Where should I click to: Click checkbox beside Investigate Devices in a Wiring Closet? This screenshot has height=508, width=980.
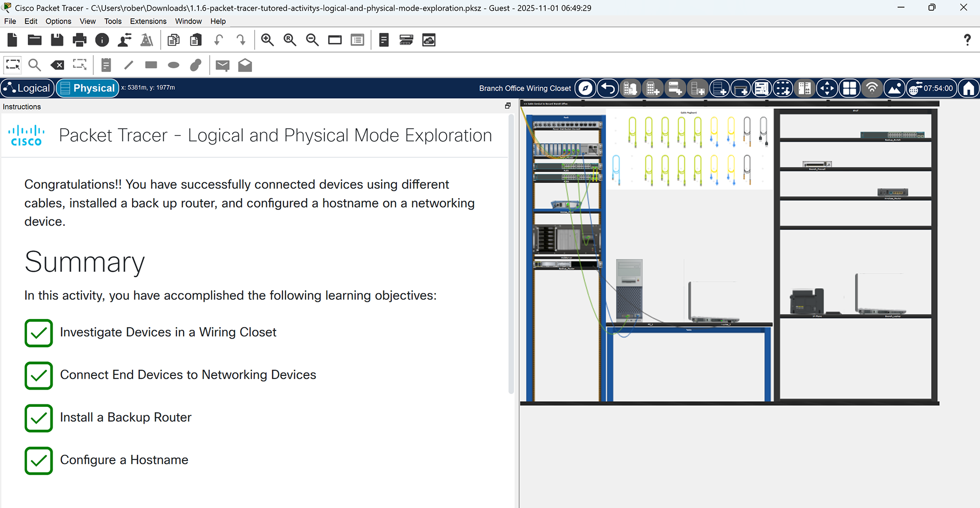tap(39, 333)
